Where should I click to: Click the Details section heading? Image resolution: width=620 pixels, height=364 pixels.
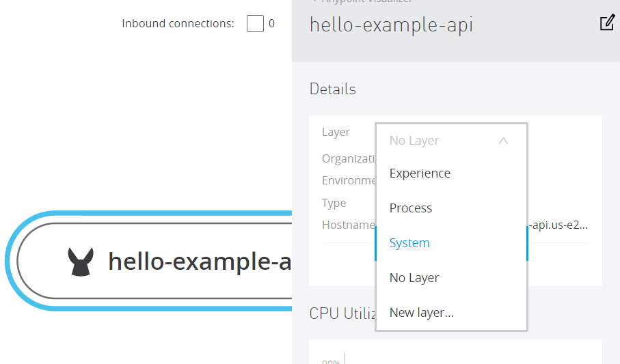[x=332, y=89]
